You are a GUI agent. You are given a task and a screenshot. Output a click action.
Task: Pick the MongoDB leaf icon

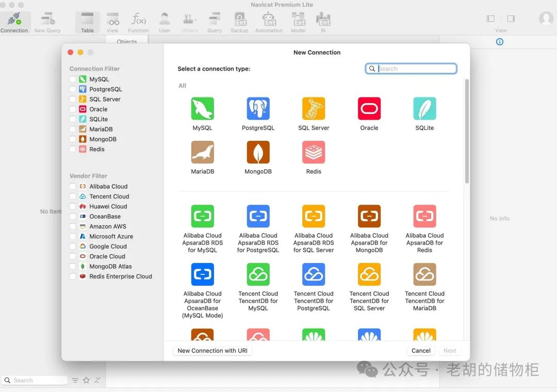258,152
